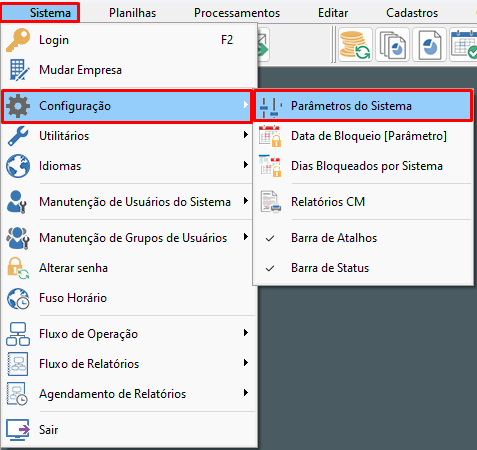
Task: Click the Mudar Empresa building icon
Action: [19, 70]
